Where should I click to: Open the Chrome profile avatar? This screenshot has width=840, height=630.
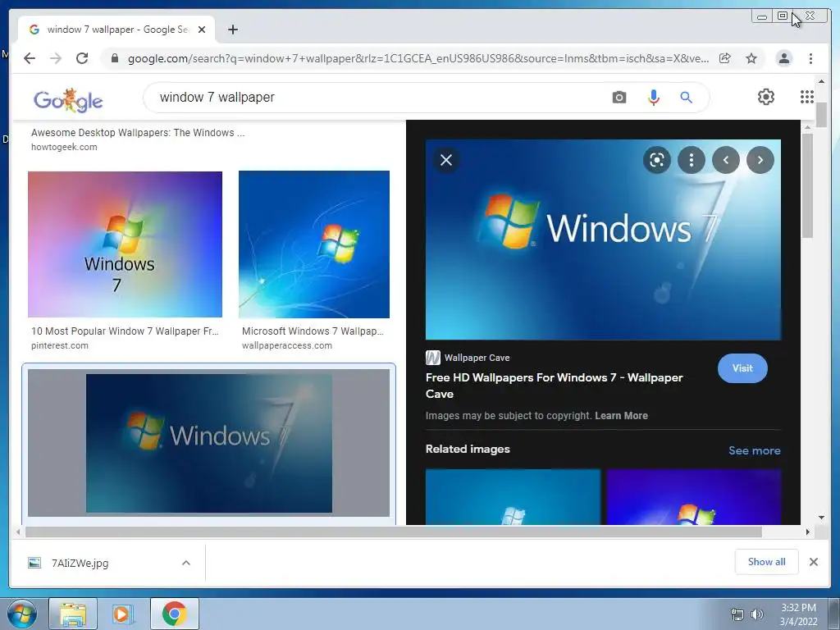pyautogui.click(x=783, y=58)
